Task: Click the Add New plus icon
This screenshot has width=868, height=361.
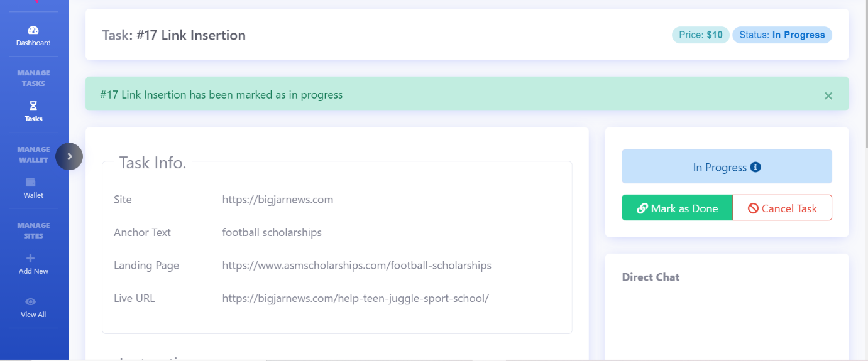Action: point(31,258)
